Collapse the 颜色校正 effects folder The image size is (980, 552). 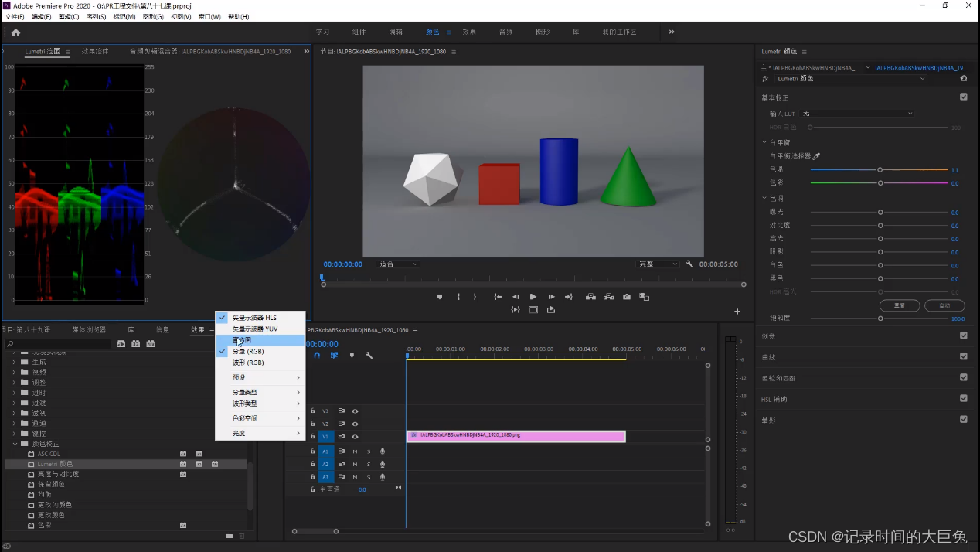coord(15,444)
